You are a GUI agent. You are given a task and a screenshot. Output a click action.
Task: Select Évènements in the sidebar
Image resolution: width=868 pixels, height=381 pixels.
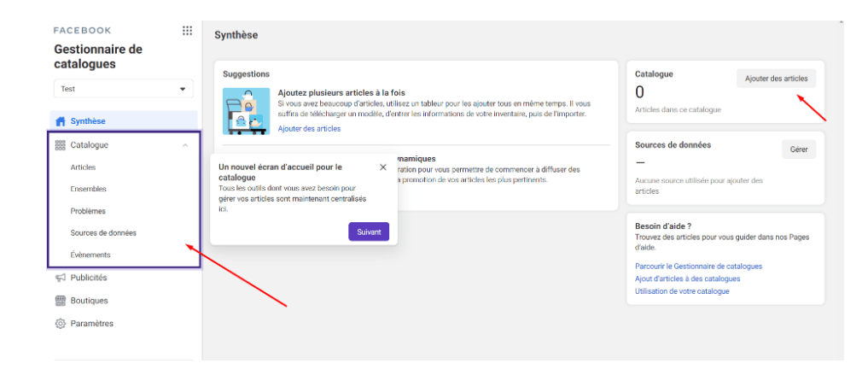(90, 255)
